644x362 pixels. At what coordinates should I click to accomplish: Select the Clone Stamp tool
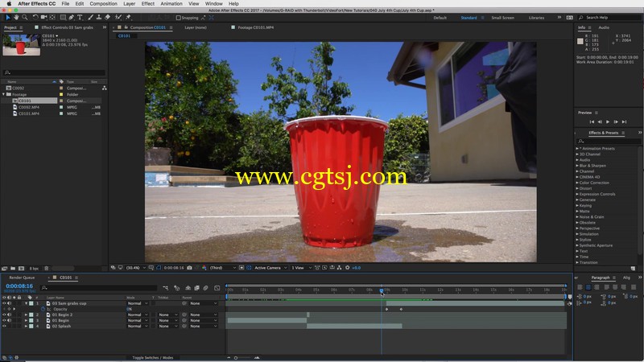tap(99, 17)
